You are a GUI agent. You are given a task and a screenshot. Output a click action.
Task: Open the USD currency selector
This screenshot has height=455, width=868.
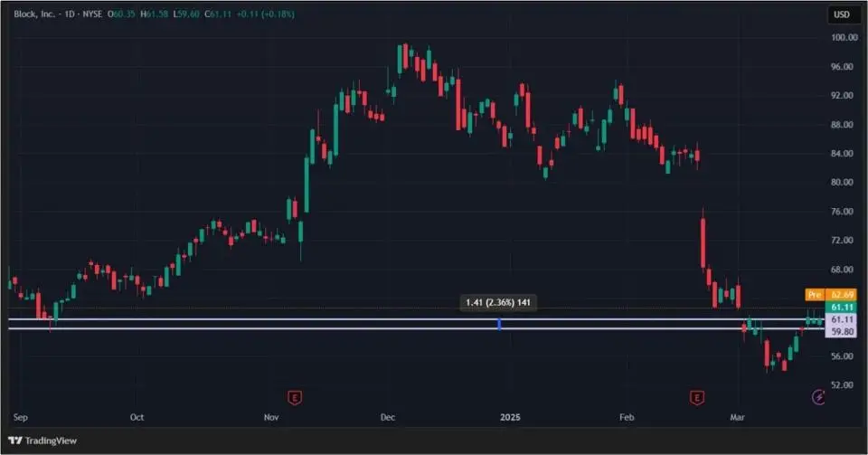coord(842,14)
